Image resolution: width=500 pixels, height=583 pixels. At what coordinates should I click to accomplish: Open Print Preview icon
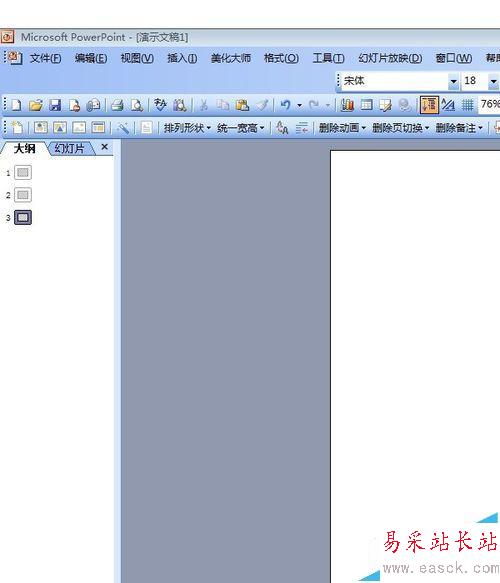tap(137, 105)
